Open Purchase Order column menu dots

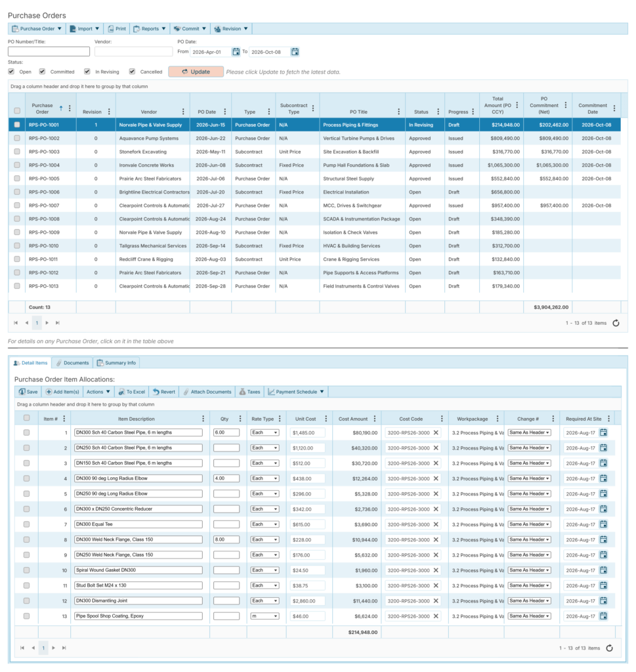tap(70, 108)
